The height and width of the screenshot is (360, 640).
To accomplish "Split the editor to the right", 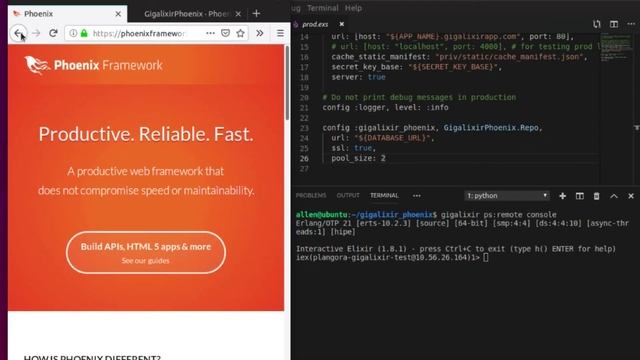I will pyautogui.click(x=614, y=24).
